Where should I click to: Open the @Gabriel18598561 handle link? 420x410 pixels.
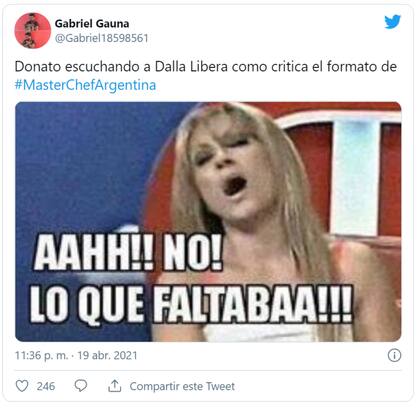coord(102,38)
